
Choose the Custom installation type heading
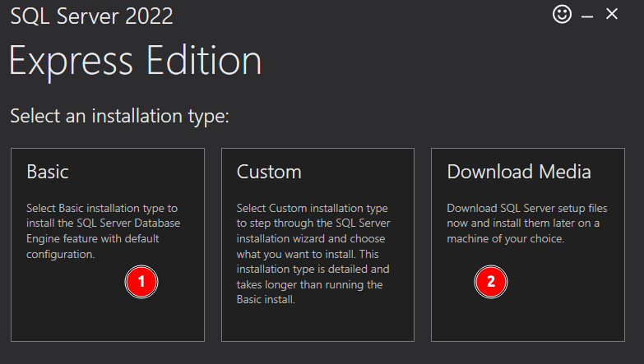269,172
